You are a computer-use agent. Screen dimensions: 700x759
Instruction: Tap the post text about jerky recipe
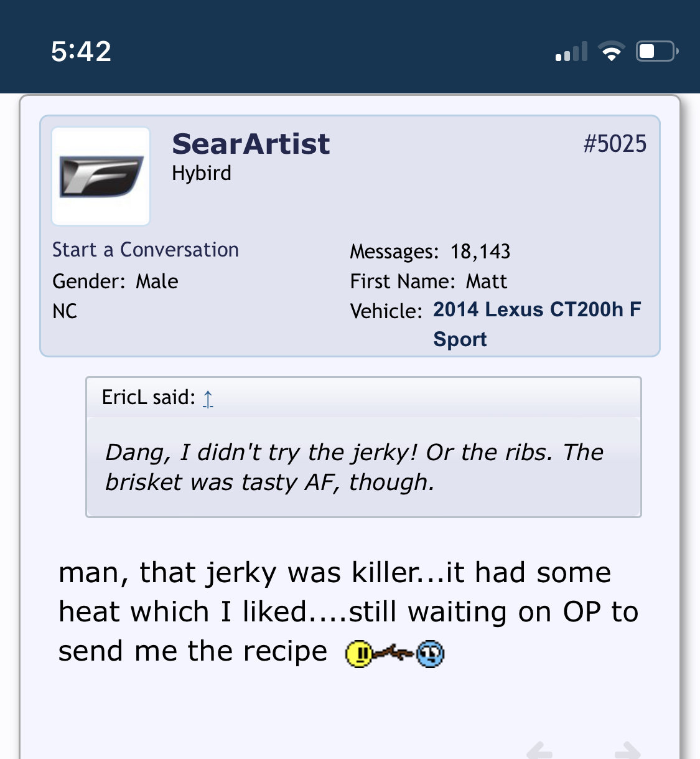[348, 612]
